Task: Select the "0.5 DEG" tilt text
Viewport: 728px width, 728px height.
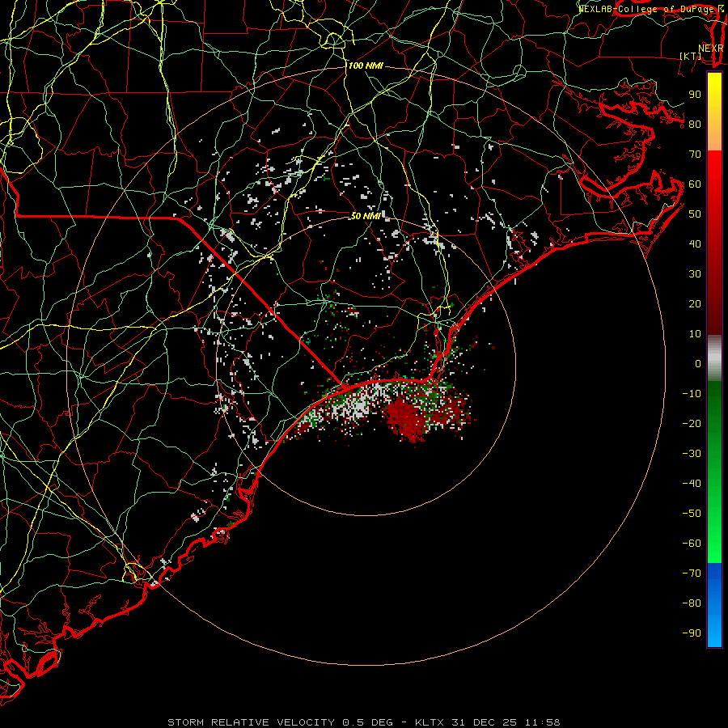Action: coord(367,722)
